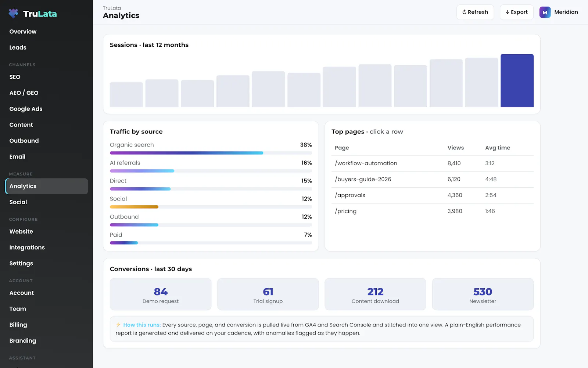Click the lightning bolt icon beside How this runs
The height and width of the screenshot is (368, 588).
click(118, 325)
